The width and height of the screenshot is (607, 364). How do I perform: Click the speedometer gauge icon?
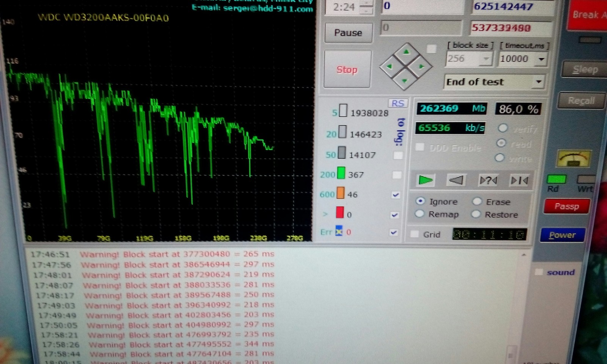[x=573, y=158]
